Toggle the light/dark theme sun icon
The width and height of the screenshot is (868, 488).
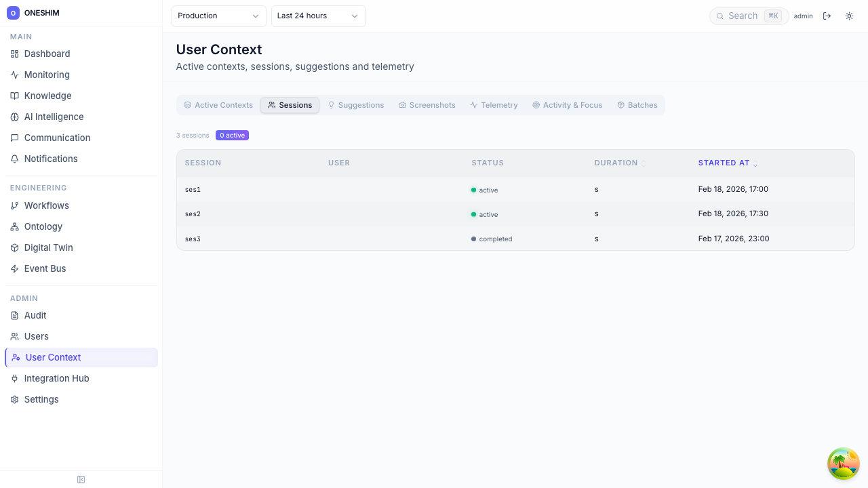[x=849, y=16]
